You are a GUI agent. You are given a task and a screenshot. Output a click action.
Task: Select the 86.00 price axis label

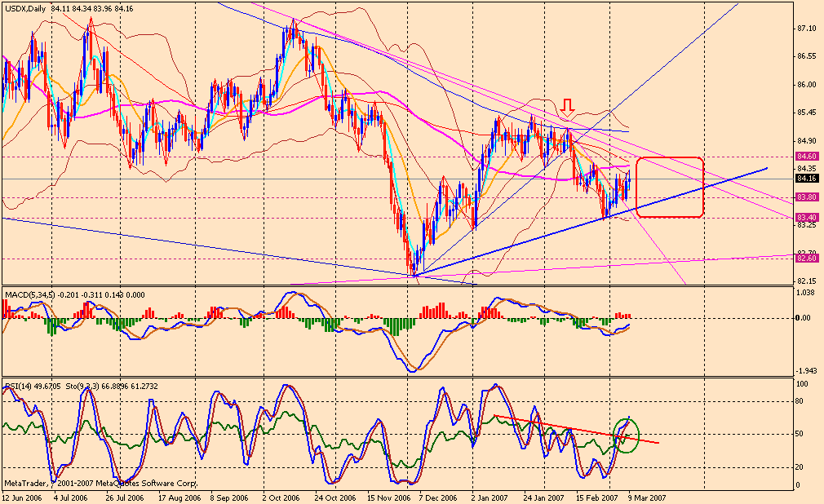(807, 84)
